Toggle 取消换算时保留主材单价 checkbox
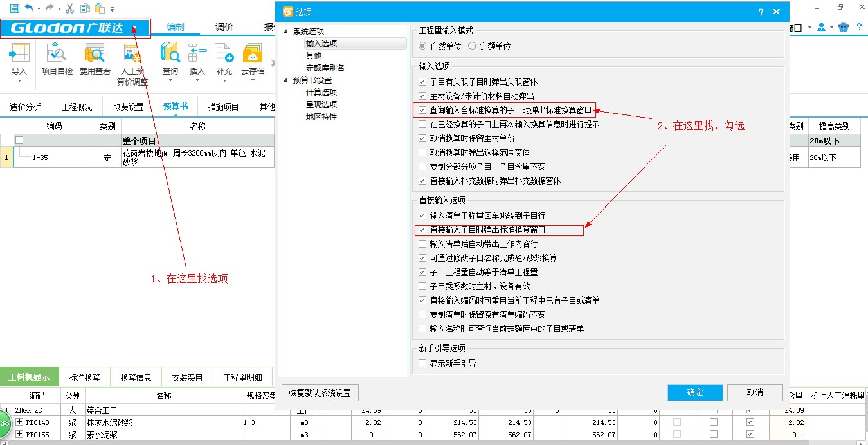 point(422,138)
